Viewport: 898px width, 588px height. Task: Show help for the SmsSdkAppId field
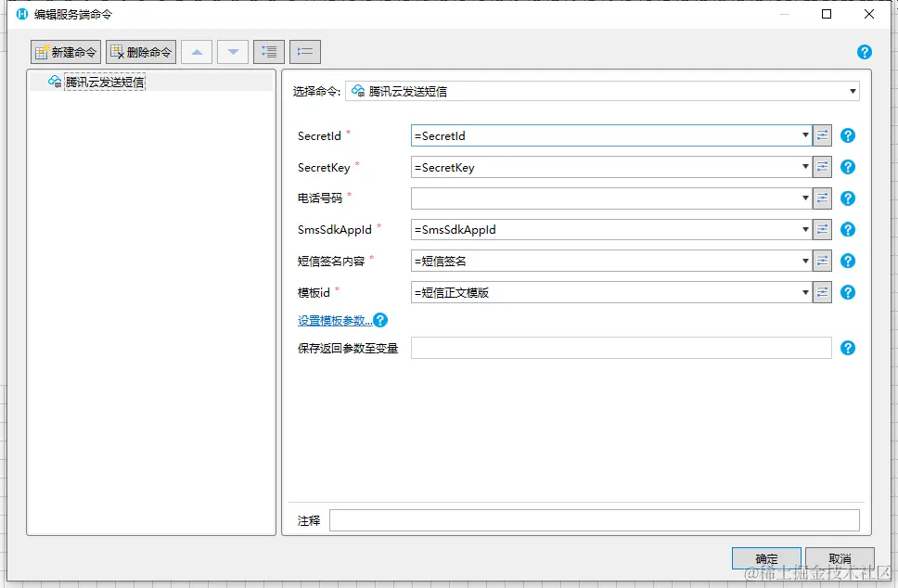pos(848,230)
